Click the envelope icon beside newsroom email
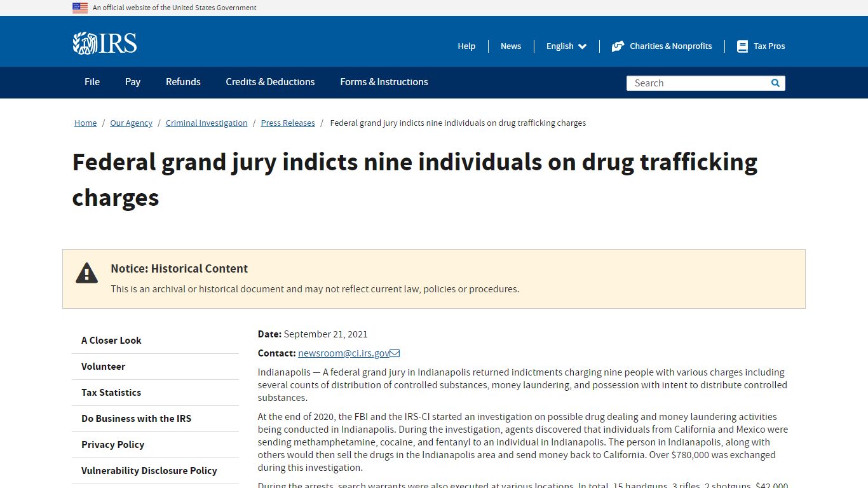 pos(395,353)
